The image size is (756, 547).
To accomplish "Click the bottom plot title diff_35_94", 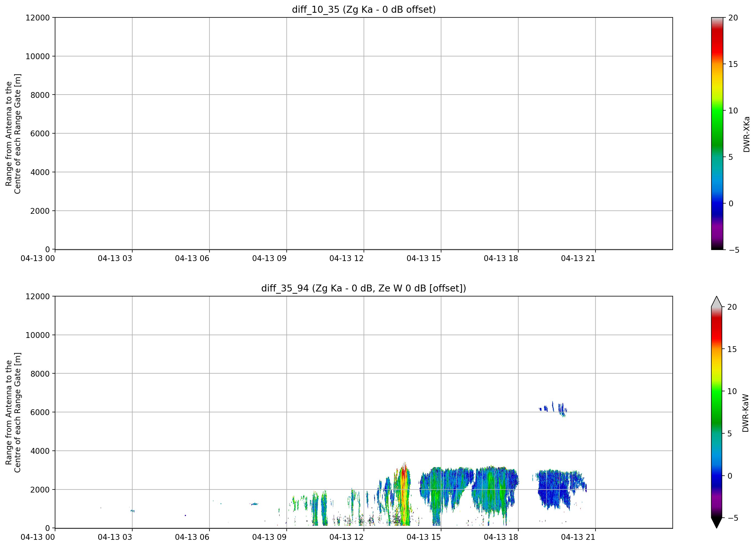I will (x=364, y=288).
